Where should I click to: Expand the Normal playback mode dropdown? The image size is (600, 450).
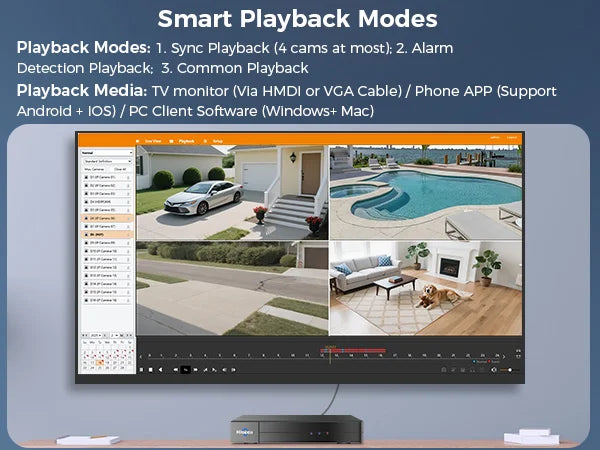click(x=106, y=152)
